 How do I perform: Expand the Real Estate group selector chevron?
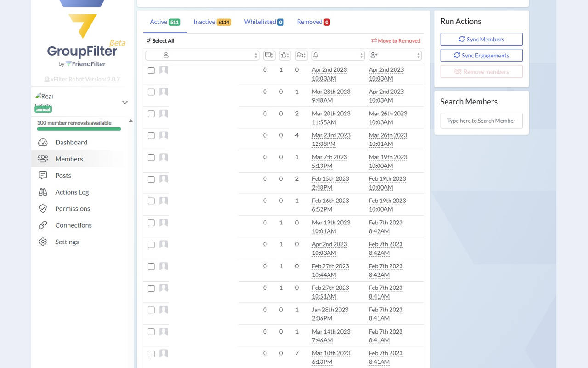click(x=124, y=102)
